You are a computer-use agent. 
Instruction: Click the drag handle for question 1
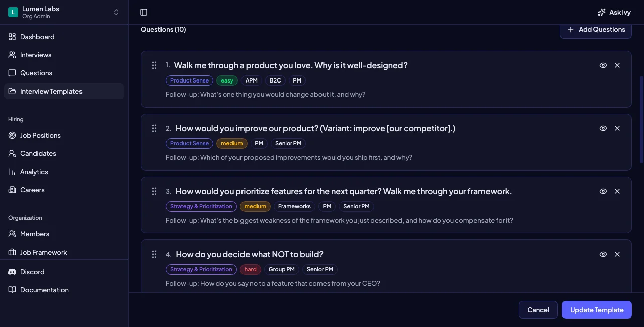point(154,65)
